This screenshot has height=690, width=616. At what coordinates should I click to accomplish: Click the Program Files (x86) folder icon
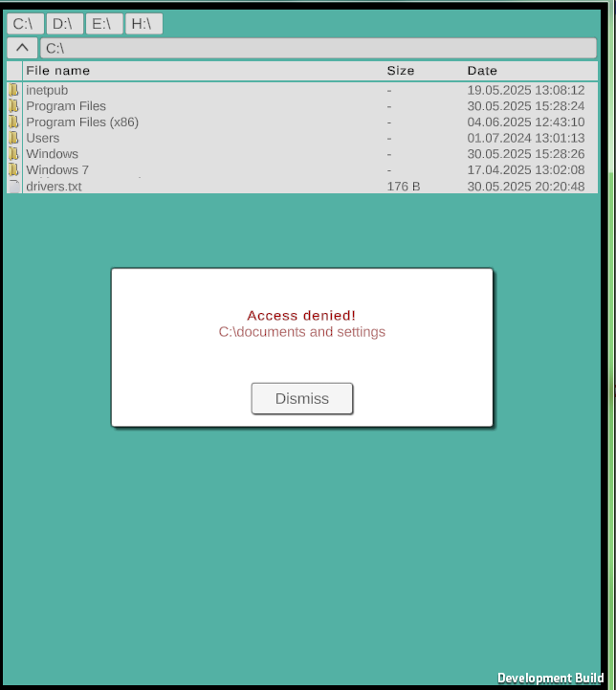click(x=13, y=122)
